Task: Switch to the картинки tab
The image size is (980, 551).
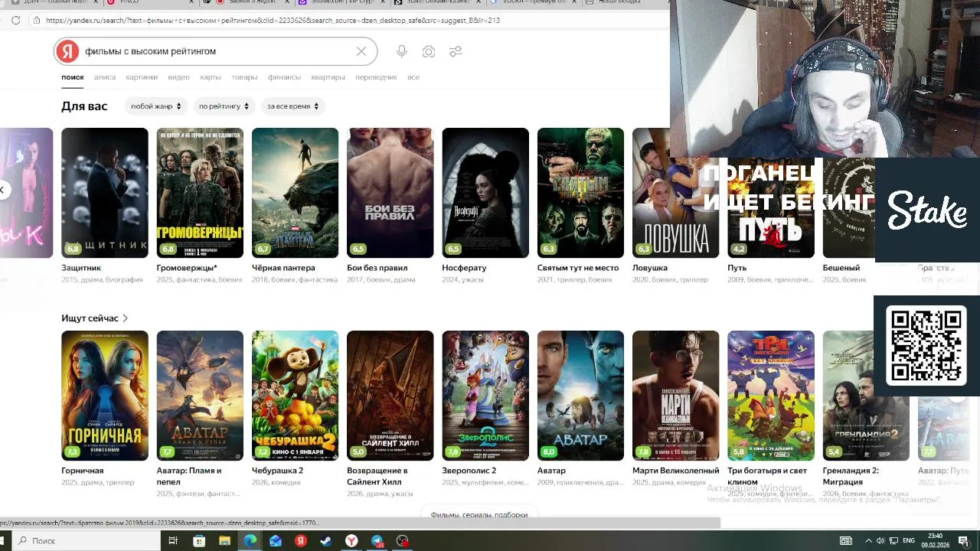Action: pyautogui.click(x=142, y=77)
